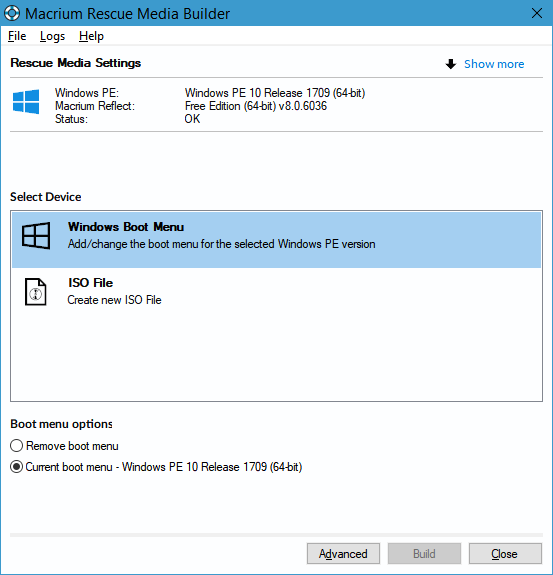Open the Logs menu
The height and width of the screenshot is (575, 553).
[52, 36]
